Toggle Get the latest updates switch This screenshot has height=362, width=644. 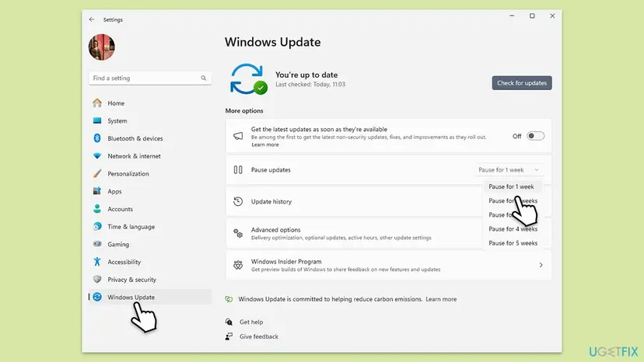tap(536, 136)
